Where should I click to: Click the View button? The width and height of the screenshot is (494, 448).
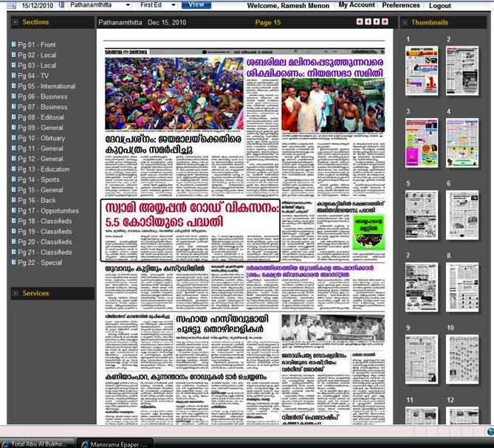pyautogui.click(x=196, y=4)
